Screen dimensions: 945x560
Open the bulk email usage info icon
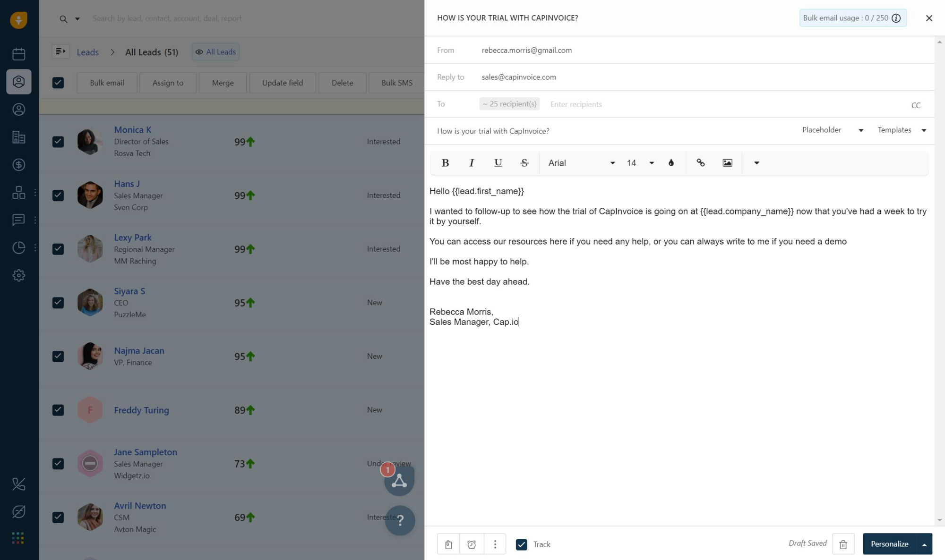click(896, 18)
